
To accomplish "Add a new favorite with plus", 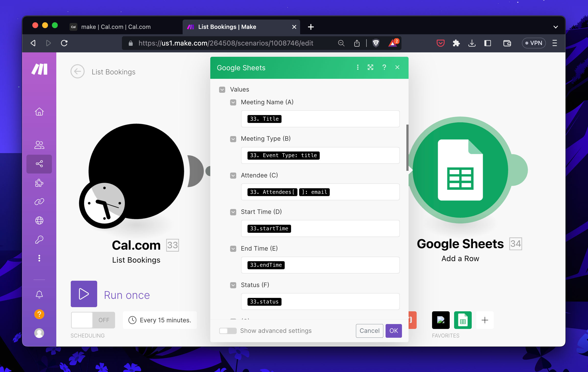I will coord(485,320).
